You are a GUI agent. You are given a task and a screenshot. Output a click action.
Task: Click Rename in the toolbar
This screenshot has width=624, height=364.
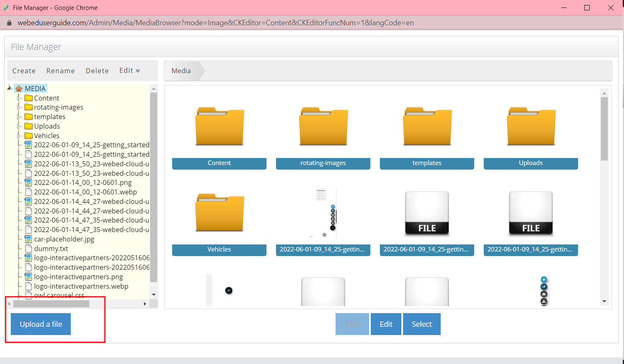(x=60, y=71)
